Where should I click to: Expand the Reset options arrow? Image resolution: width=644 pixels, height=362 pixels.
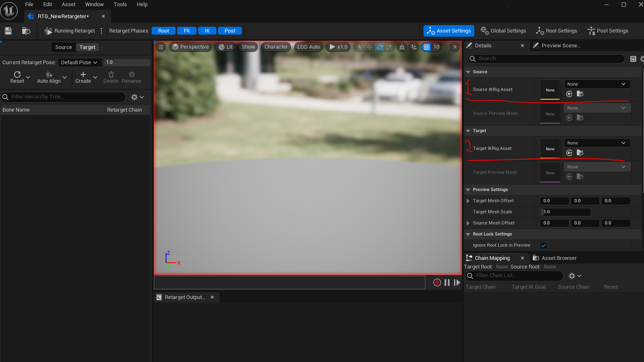pos(28,77)
